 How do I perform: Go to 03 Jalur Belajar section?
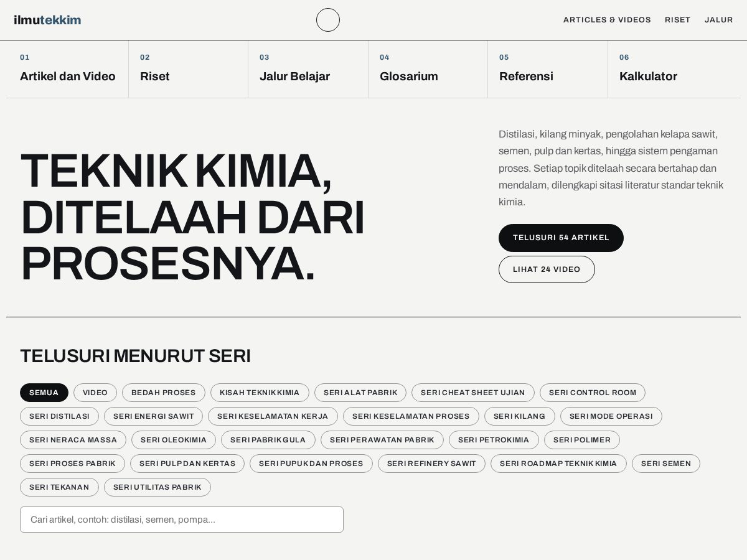[x=308, y=69]
